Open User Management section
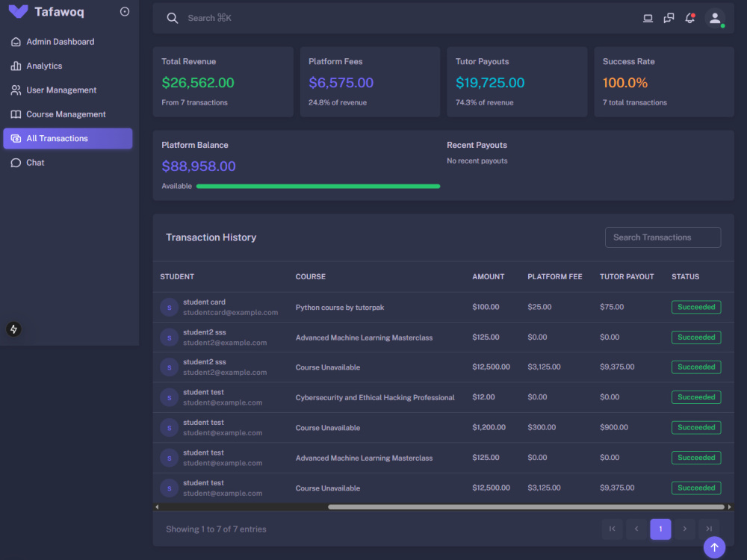 click(x=68, y=90)
